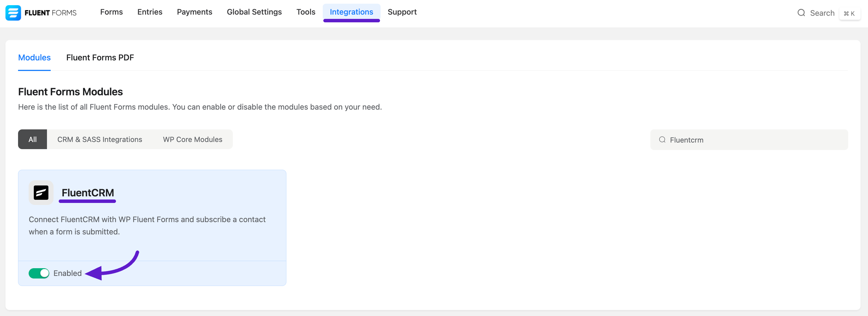Open the Forms menu
The height and width of the screenshot is (316, 868).
[111, 12]
